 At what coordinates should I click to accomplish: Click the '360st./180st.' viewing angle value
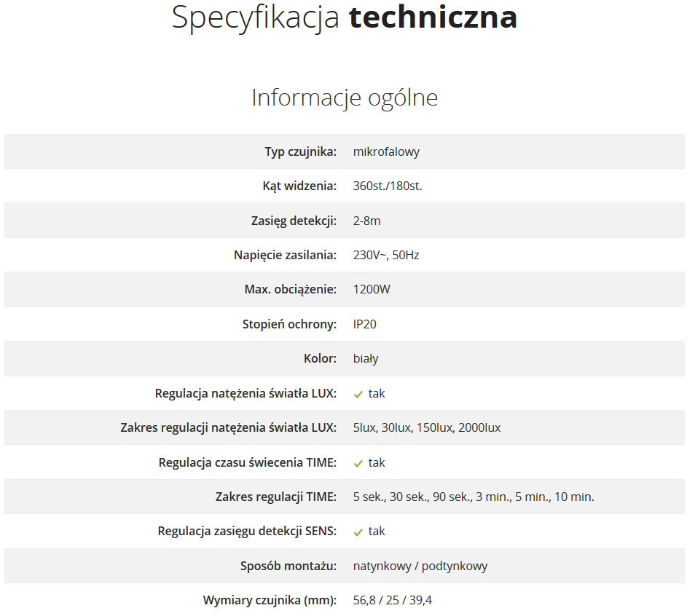388,186
